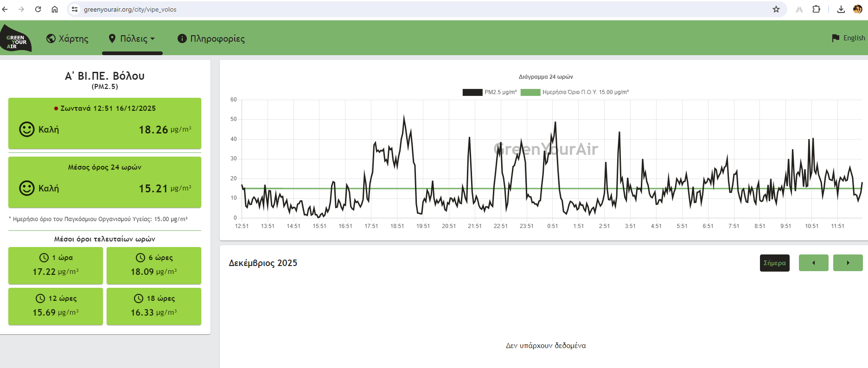
Task: Toggle WHO daily limit legend item
Action: (575, 92)
